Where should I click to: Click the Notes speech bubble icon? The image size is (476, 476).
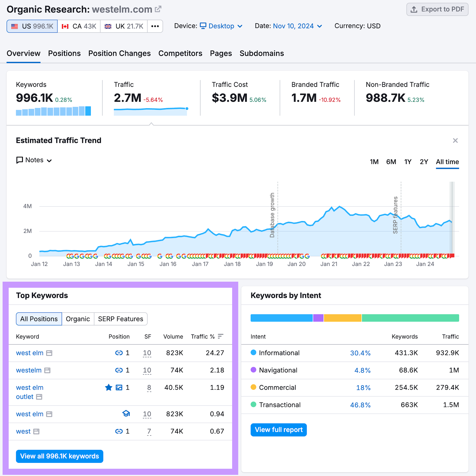pyautogui.click(x=20, y=160)
